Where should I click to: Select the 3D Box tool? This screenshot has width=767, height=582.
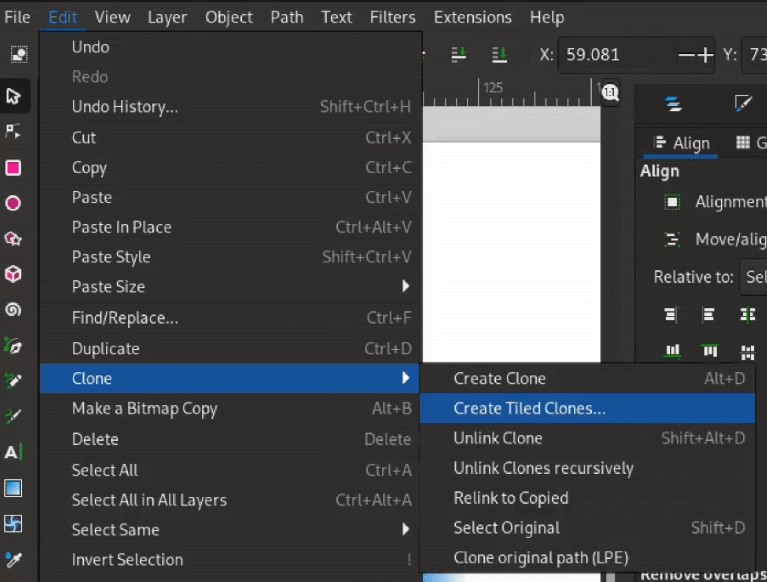tap(13, 274)
